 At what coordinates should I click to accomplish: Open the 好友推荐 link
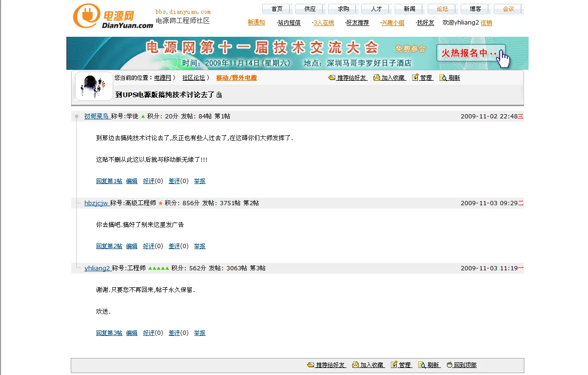point(357,23)
